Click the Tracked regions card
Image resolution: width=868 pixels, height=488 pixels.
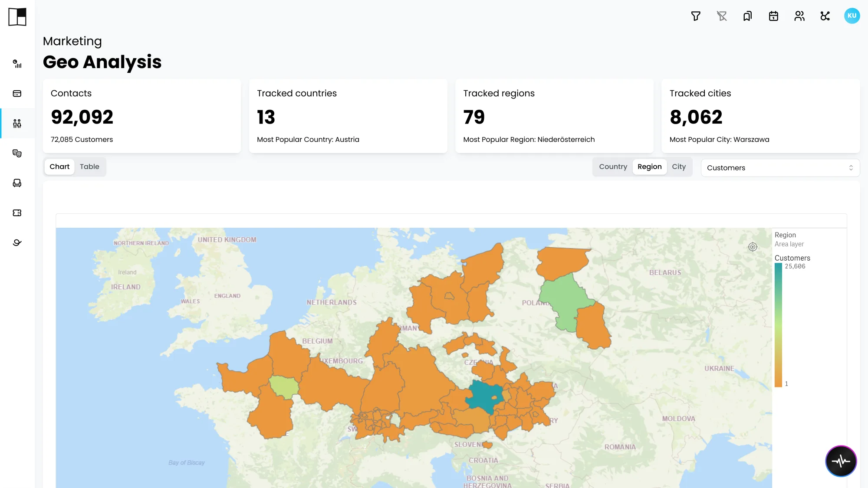[554, 116]
